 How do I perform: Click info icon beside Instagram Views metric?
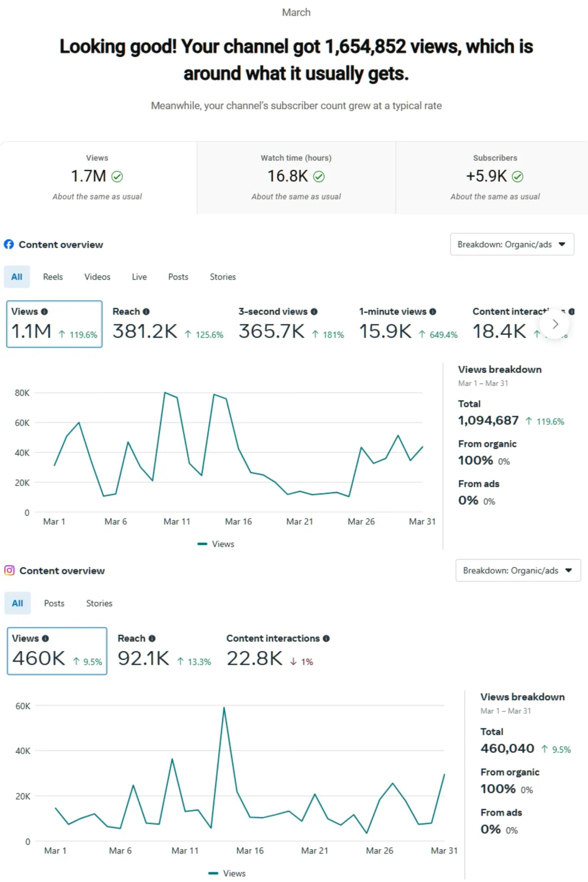click(x=45, y=639)
